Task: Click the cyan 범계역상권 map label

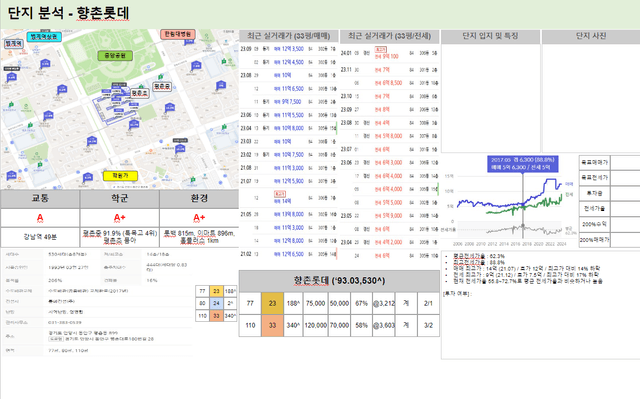Action: (x=44, y=37)
